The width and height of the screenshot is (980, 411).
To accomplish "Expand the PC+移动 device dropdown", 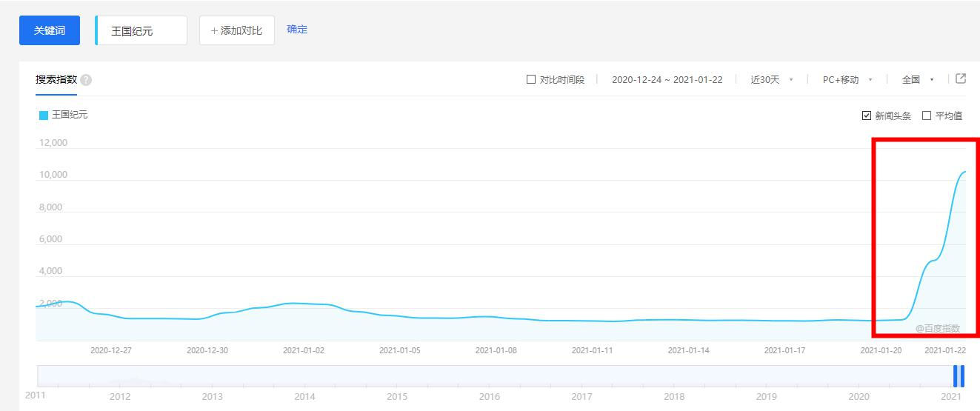I will 847,79.
